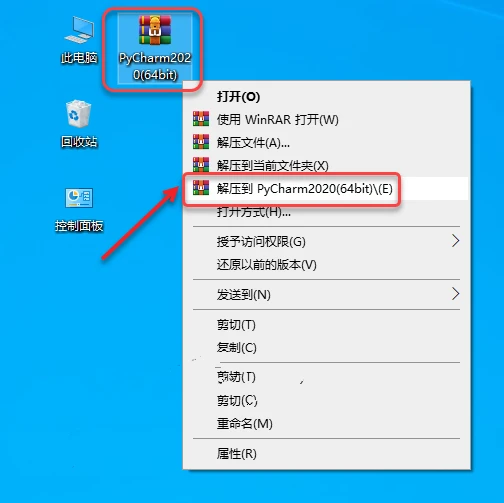Open the 打开方式(H)... menu entry
The image size is (504, 503).
point(327,212)
